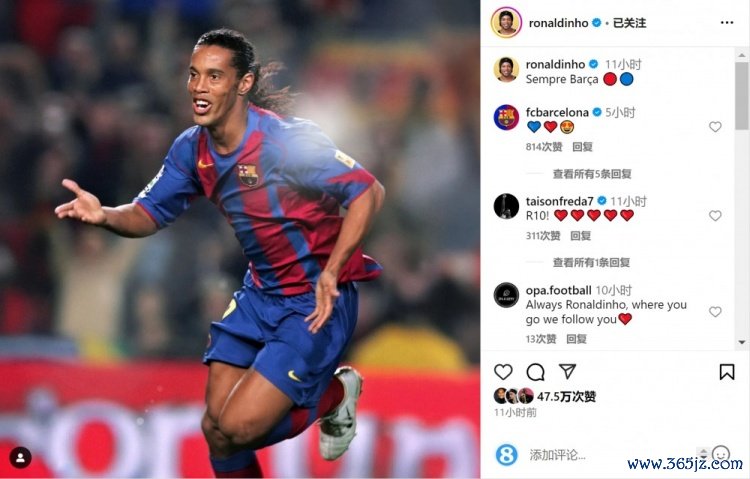Screen dimensions: 750x479
Task: Share the post via paper plane icon
Action: point(567,371)
